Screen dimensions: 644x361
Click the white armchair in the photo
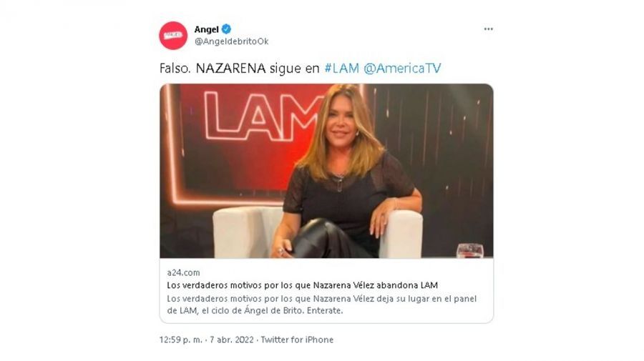[x=318, y=232]
